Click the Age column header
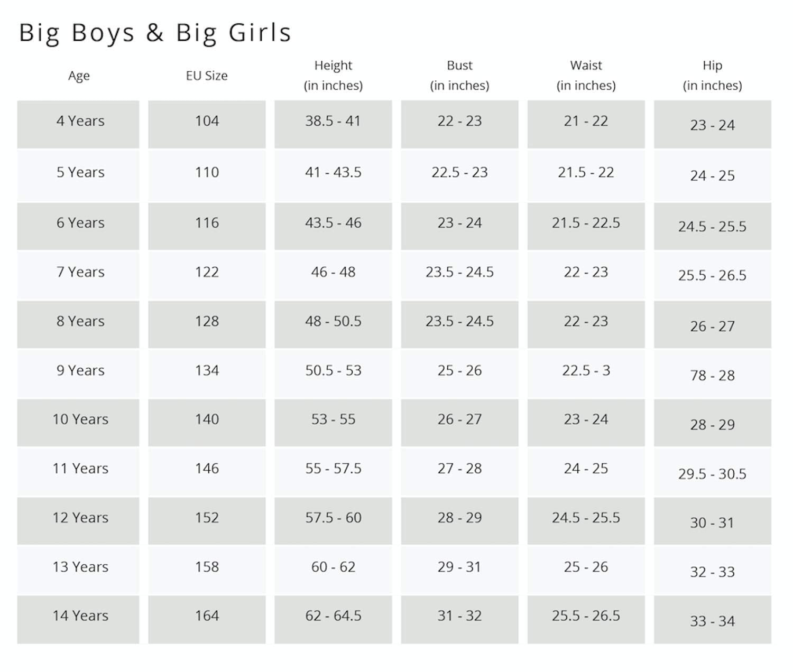The image size is (793, 672). [79, 76]
